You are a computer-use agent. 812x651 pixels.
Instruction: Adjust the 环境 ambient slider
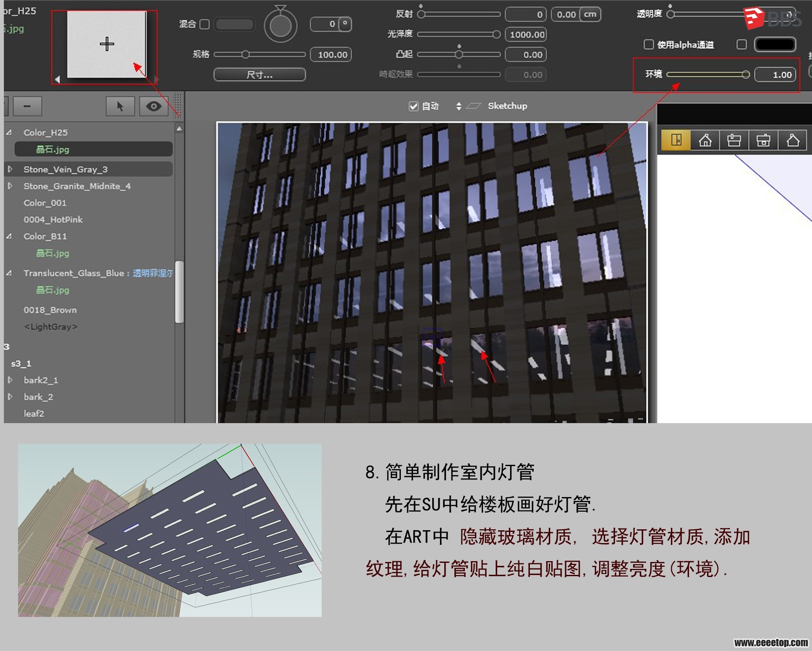coord(708,75)
